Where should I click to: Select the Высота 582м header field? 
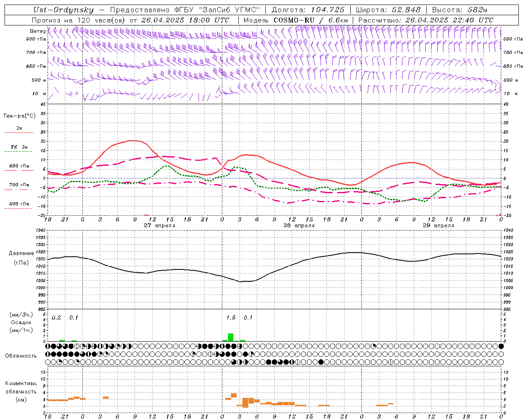pyautogui.click(x=459, y=10)
